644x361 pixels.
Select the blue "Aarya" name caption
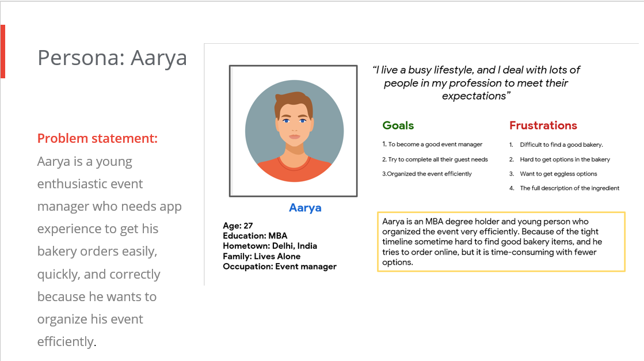click(305, 208)
